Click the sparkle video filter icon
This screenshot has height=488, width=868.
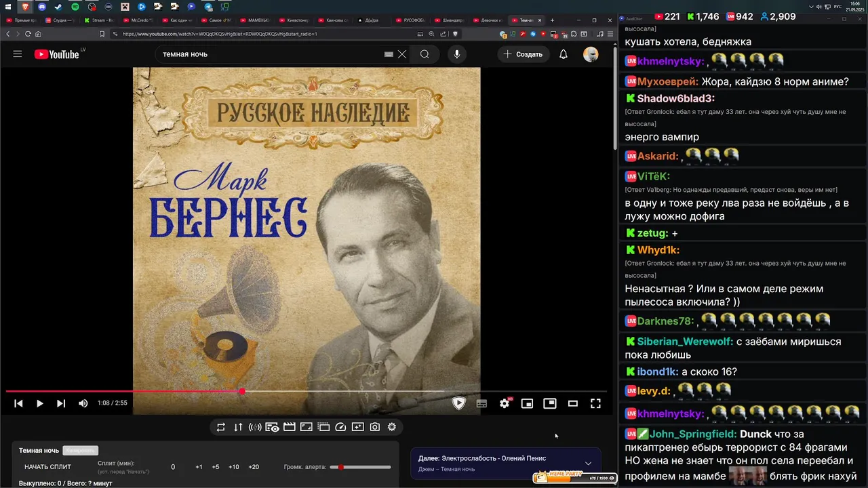pos(358,427)
